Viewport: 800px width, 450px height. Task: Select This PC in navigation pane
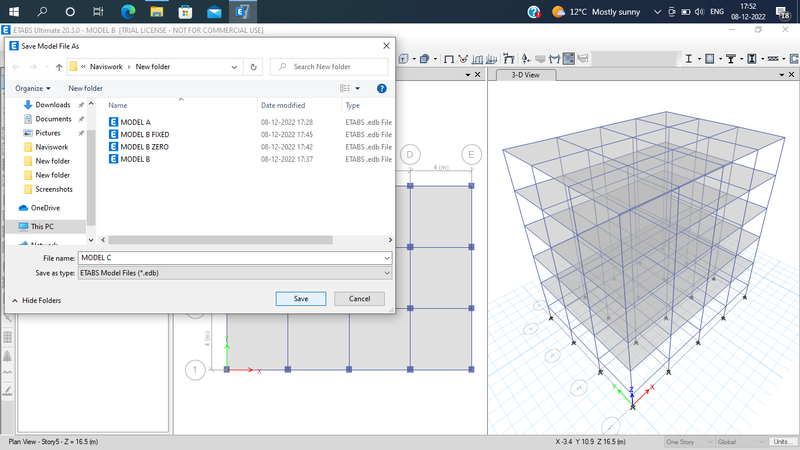pos(42,227)
